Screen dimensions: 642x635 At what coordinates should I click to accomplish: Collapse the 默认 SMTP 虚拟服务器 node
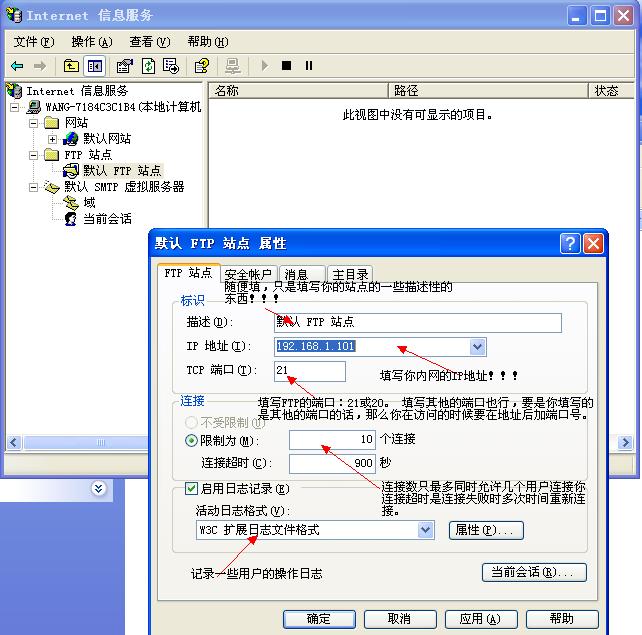coord(34,187)
